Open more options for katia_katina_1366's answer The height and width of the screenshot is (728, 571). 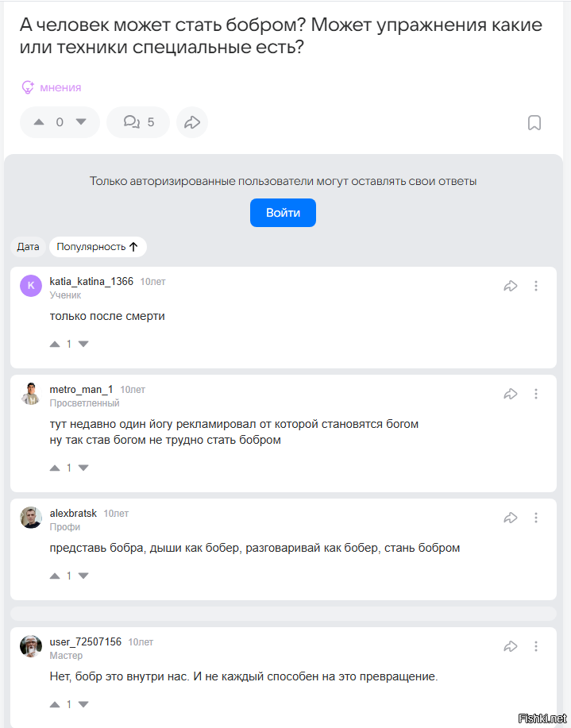536,286
